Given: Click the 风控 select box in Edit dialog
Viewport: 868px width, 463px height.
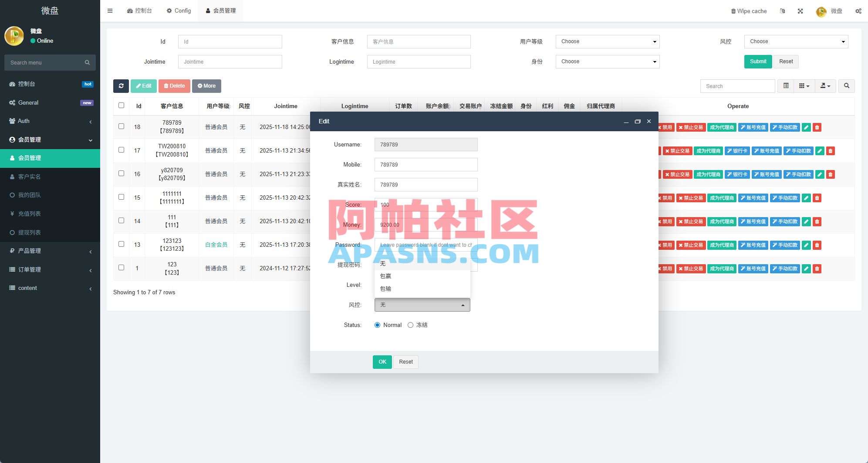Looking at the screenshot, I should coord(422,305).
